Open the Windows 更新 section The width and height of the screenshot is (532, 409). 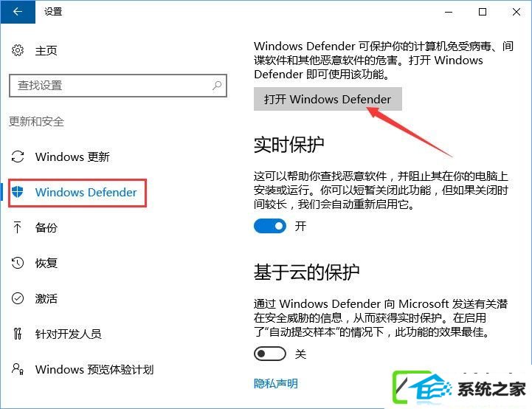click(x=72, y=157)
